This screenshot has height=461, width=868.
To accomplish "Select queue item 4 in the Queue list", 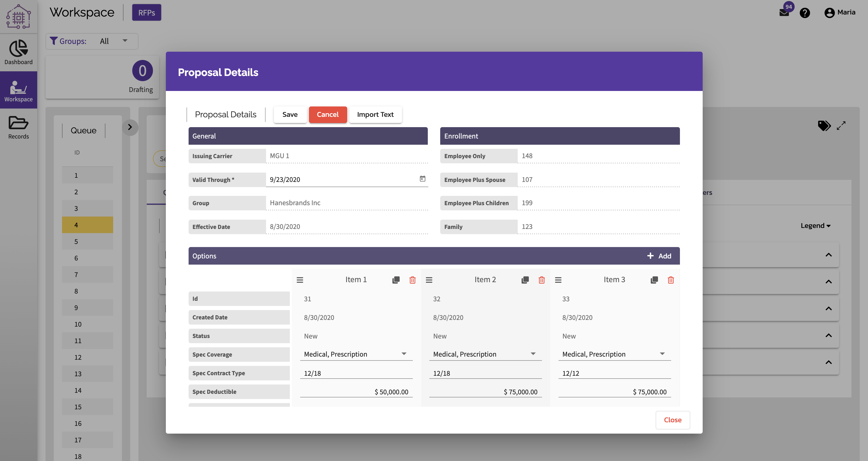I will point(87,225).
